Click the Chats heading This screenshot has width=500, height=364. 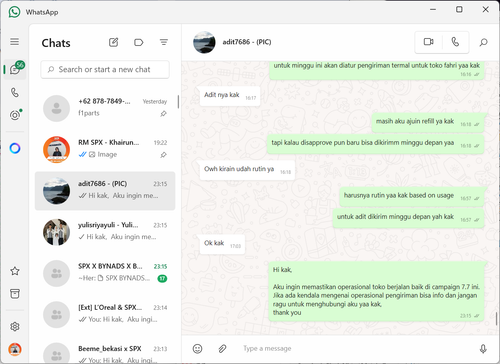(56, 43)
